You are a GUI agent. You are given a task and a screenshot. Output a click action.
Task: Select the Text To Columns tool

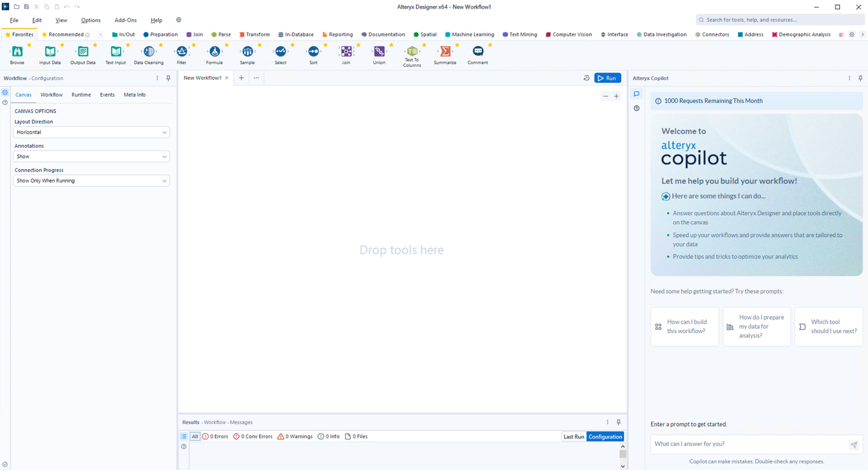pos(412,52)
